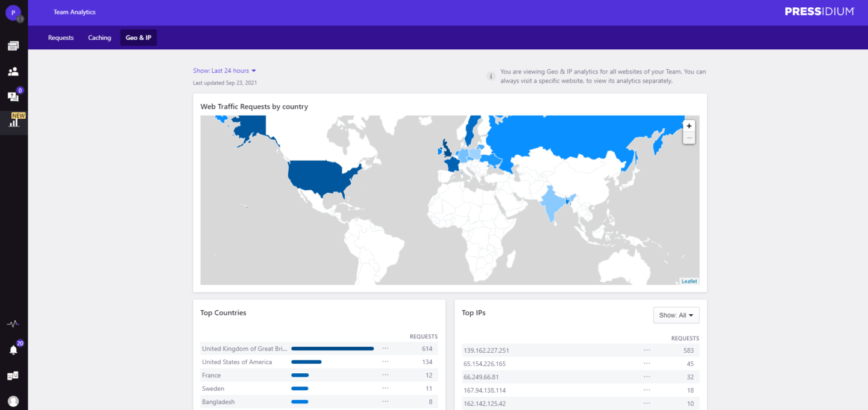
Task: Open the notifications bell icon
Action: (13, 350)
